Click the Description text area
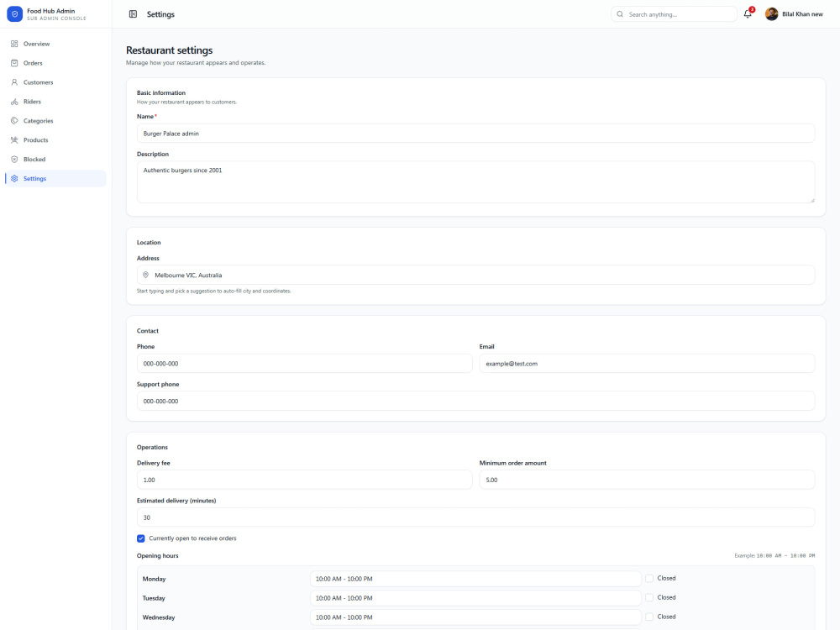 [475, 182]
